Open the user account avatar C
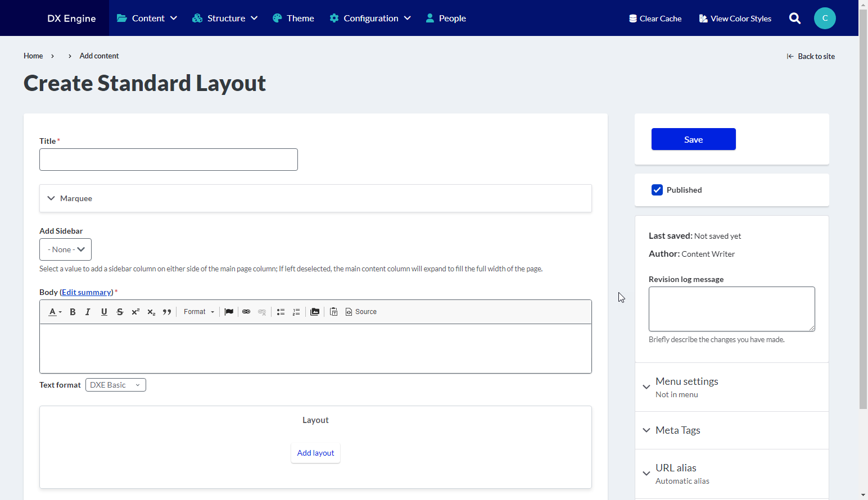Image resolution: width=868 pixels, height=500 pixels. pos(825,18)
